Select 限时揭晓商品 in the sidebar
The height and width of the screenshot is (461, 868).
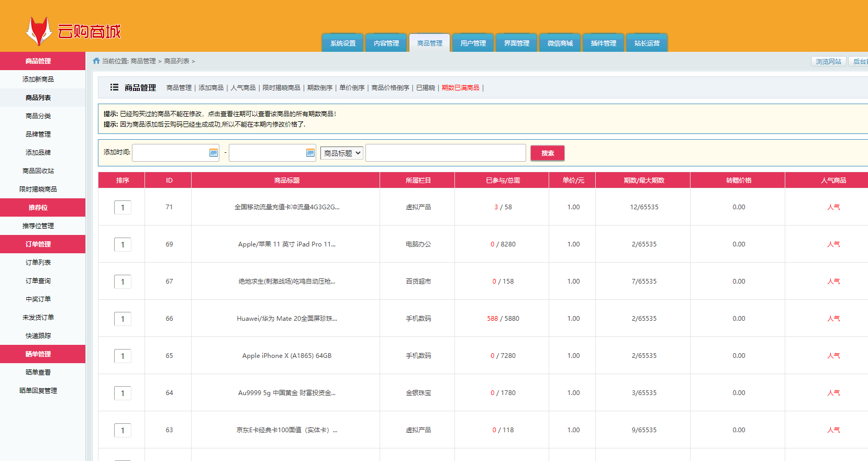tap(38, 189)
